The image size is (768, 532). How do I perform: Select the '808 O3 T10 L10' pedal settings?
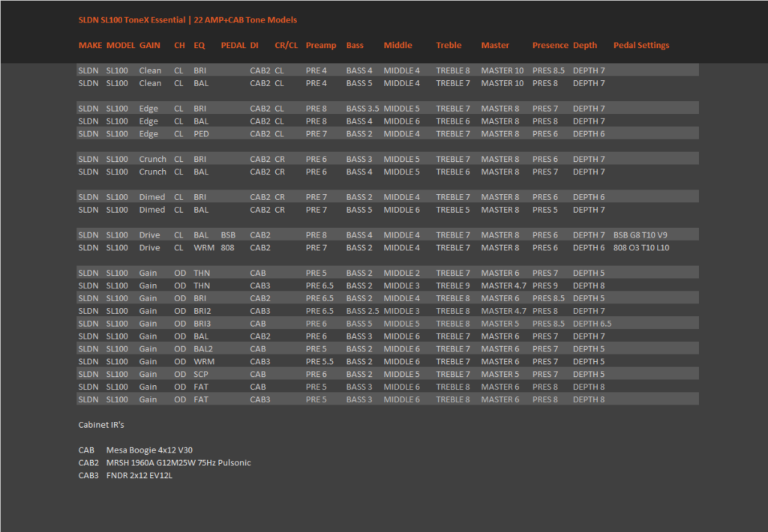pyautogui.click(x=641, y=248)
